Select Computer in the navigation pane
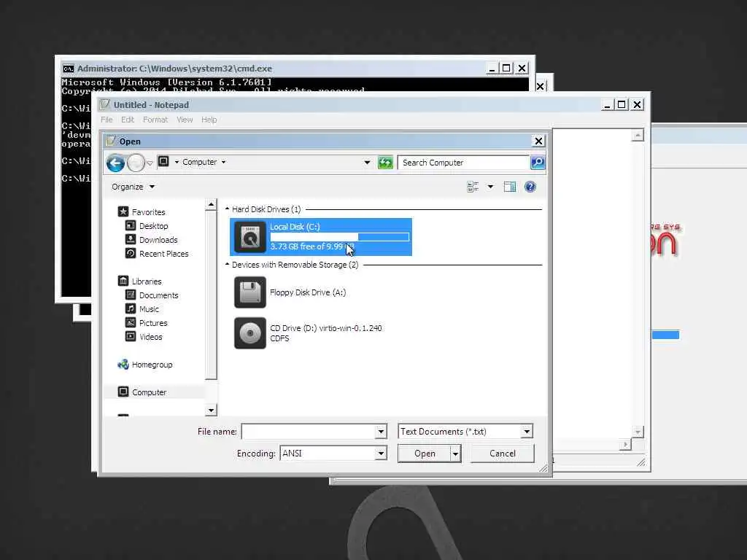The image size is (747, 560). click(149, 392)
